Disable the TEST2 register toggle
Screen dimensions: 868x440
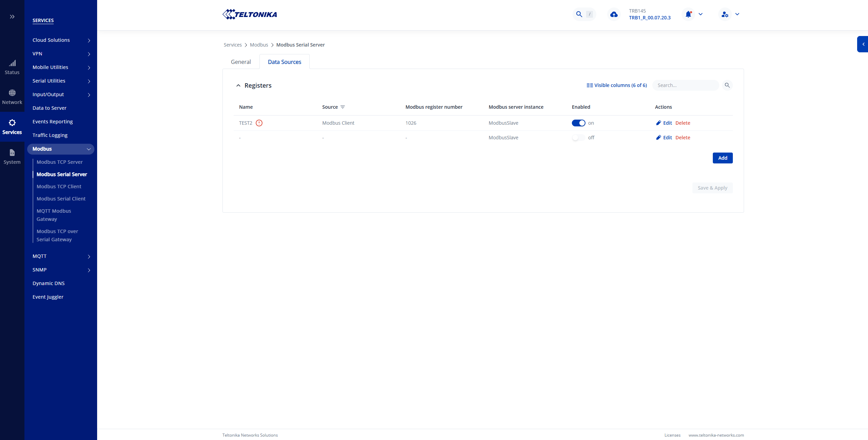(x=578, y=123)
